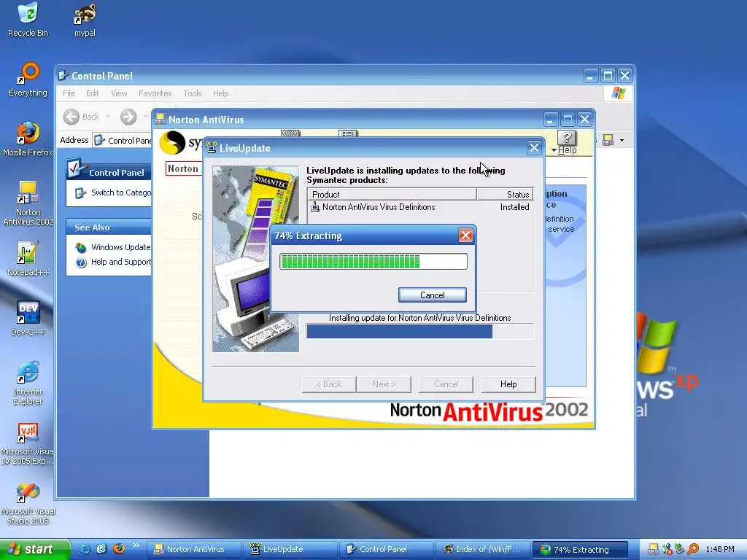Open the Recycle Bin desktop icon
Viewport: 747px width, 560px height.
click(x=28, y=20)
